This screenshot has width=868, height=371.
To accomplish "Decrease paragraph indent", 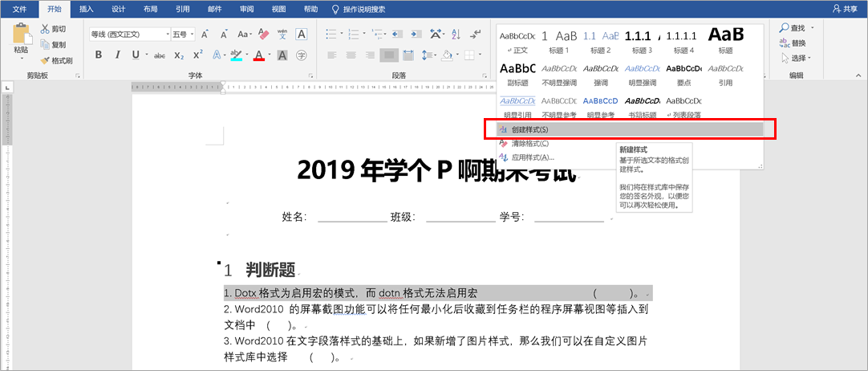I will click(396, 35).
